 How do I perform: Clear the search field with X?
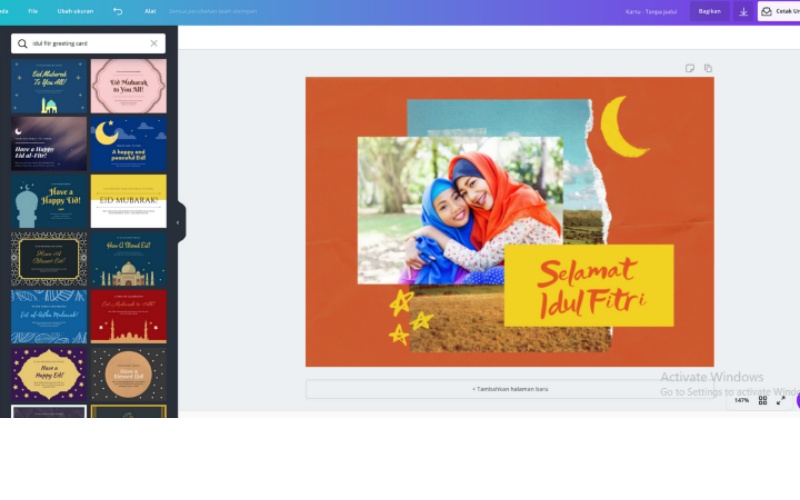pos(154,43)
